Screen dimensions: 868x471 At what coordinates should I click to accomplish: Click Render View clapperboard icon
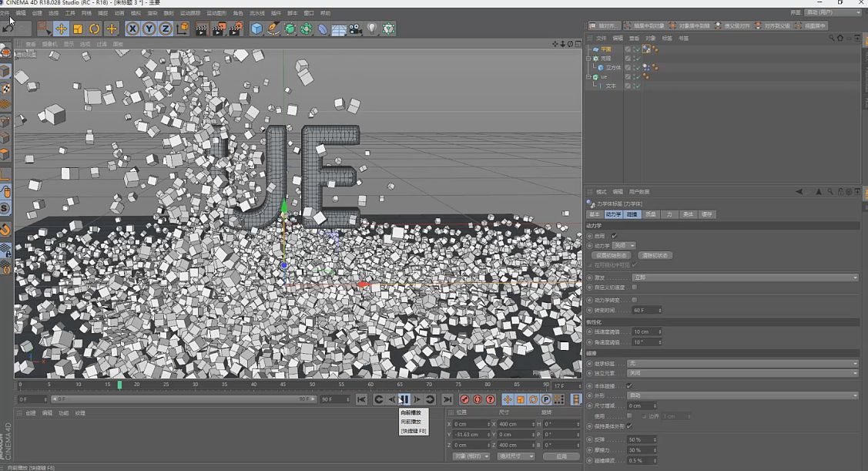[202, 29]
